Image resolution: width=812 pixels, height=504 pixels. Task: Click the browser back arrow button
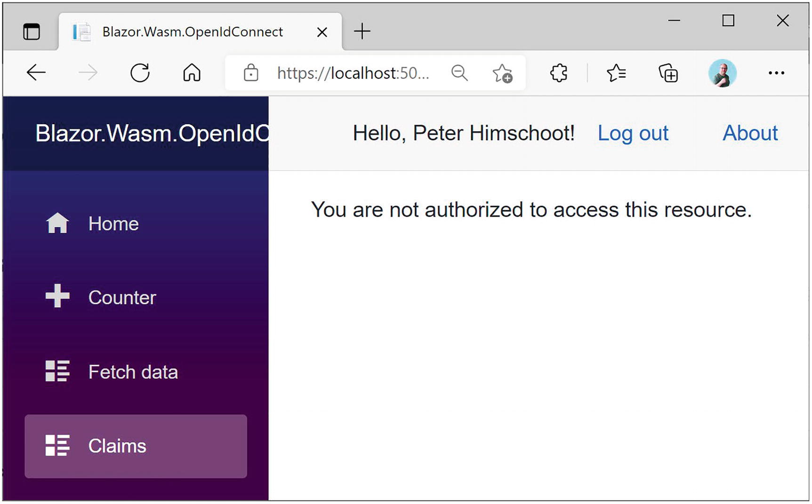point(36,73)
